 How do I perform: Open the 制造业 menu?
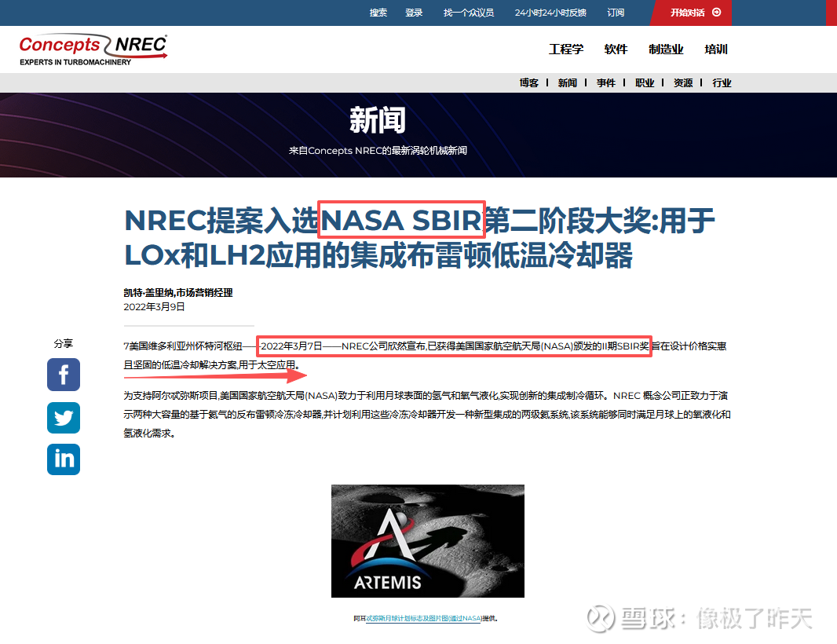[x=666, y=49]
